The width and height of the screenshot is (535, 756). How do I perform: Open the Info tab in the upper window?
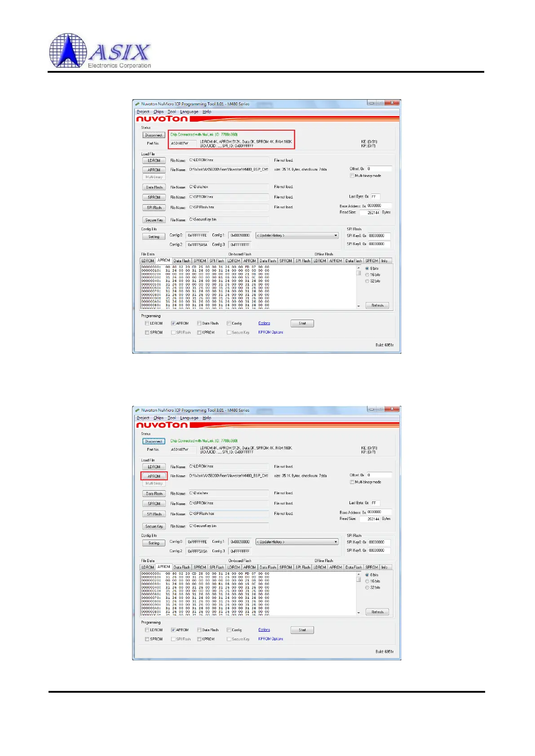click(x=385, y=261)
